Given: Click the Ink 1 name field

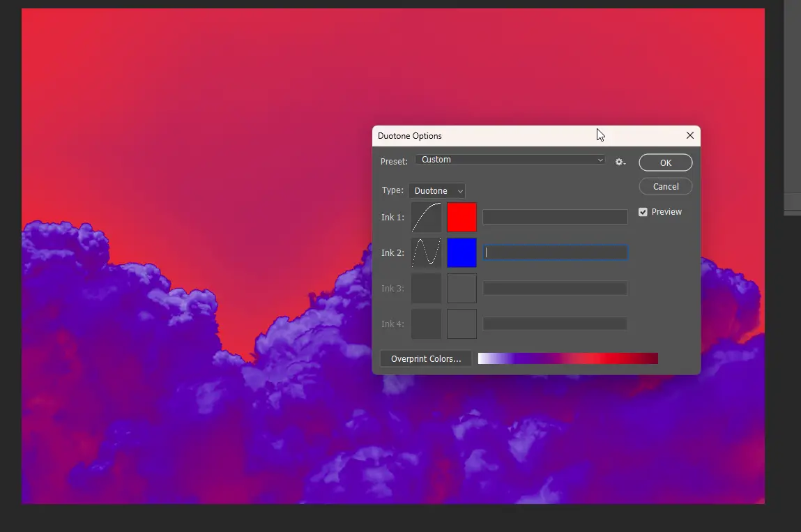Looking at the screenshot, I should coord(554,216).
